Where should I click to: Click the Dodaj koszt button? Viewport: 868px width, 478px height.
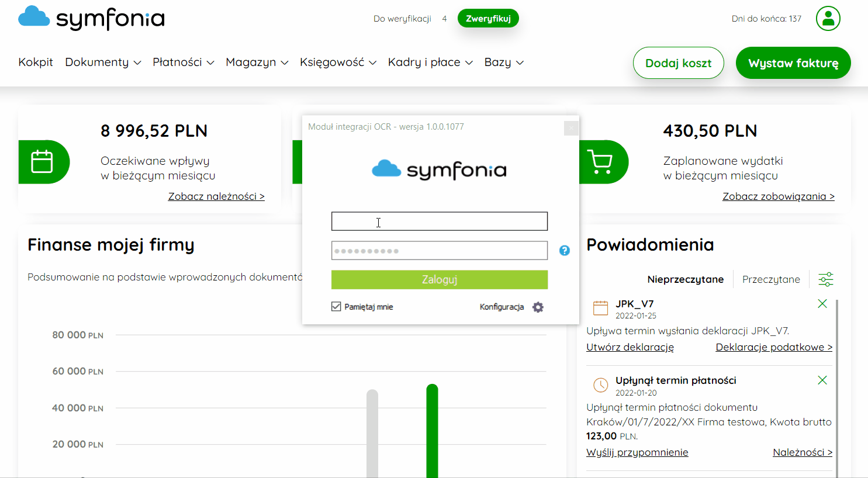pyautogui.click(x=679, y=63)
